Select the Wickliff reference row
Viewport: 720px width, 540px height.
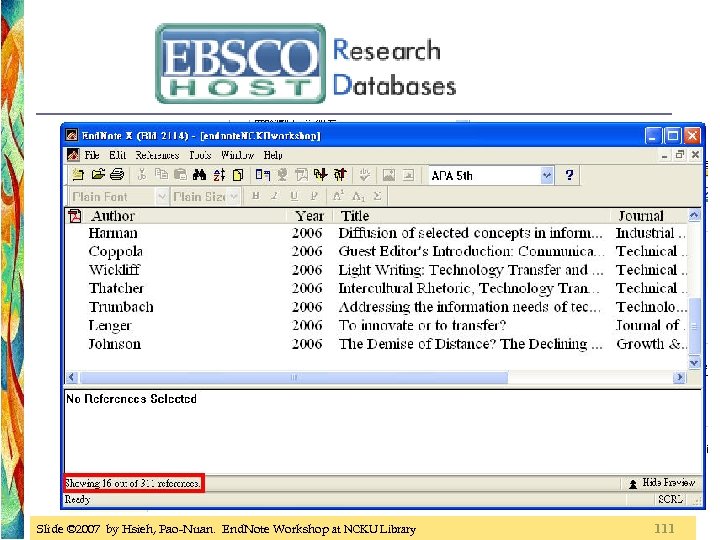377,270
